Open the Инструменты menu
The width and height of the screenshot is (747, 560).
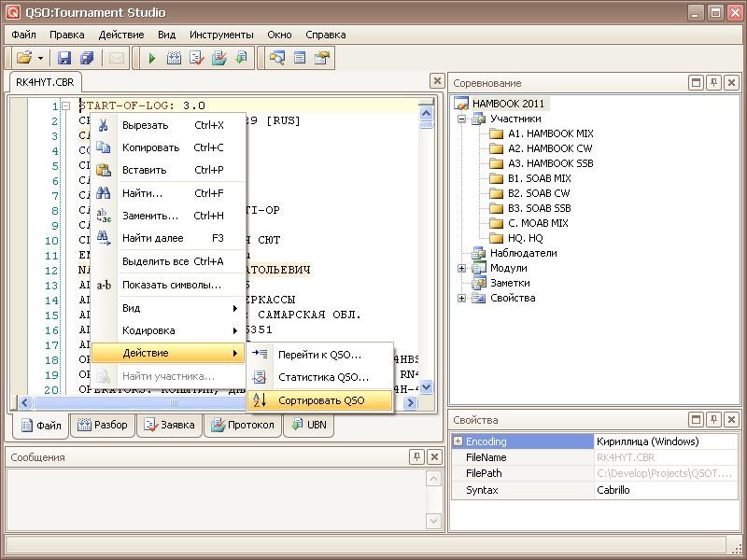pos(220,34)
